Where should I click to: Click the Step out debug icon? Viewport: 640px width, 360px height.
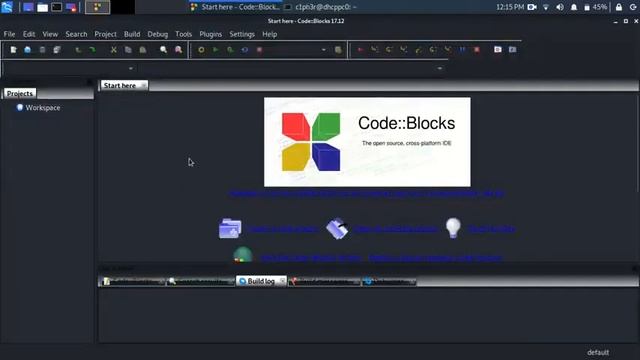click(x=418, y=50)
